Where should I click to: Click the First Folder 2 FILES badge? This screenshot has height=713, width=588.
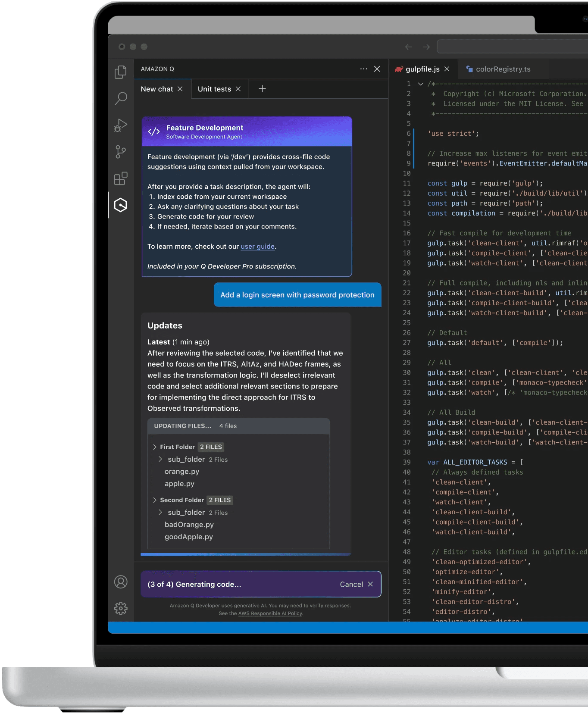coord(211,447)
